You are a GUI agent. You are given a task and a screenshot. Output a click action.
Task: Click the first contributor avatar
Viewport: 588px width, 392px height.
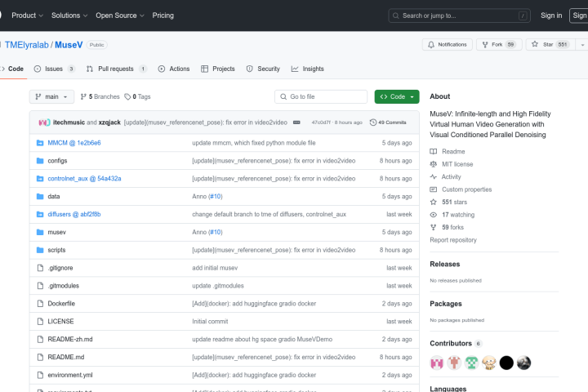[438, 363]
